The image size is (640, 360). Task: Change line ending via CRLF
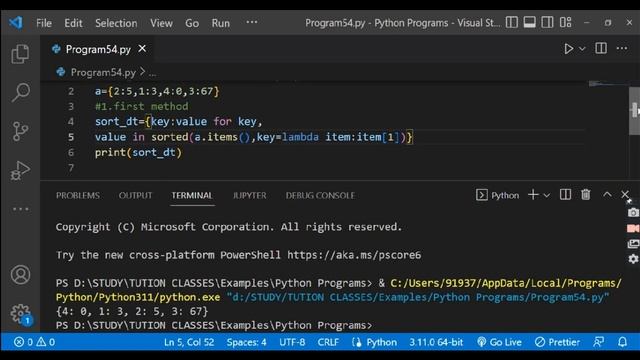pos(328,342)
